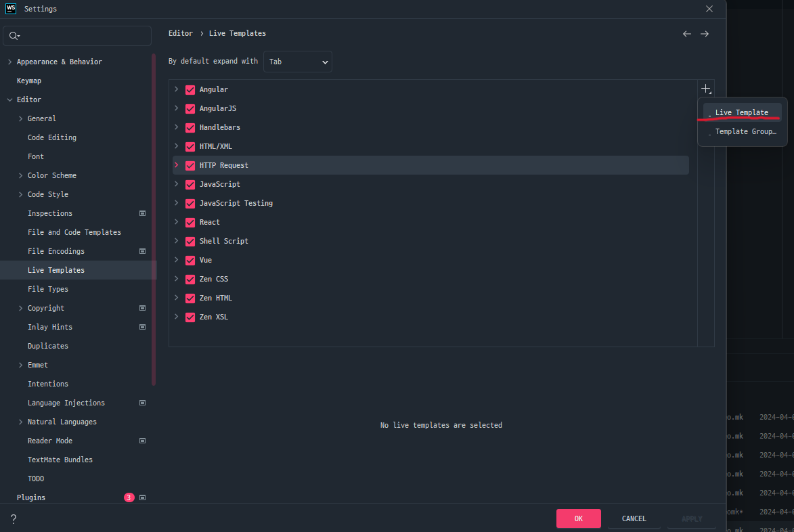Viewport: 794px width, 532px height.
Task: Go forward with the right arrow icon
Action: tap(705, 34)
